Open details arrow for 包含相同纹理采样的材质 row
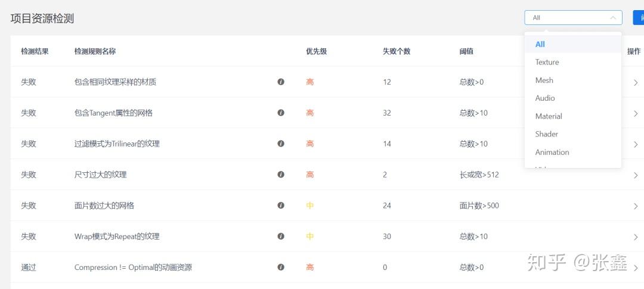The width and height of the screenshot is (644, 289). click(636, 82)
